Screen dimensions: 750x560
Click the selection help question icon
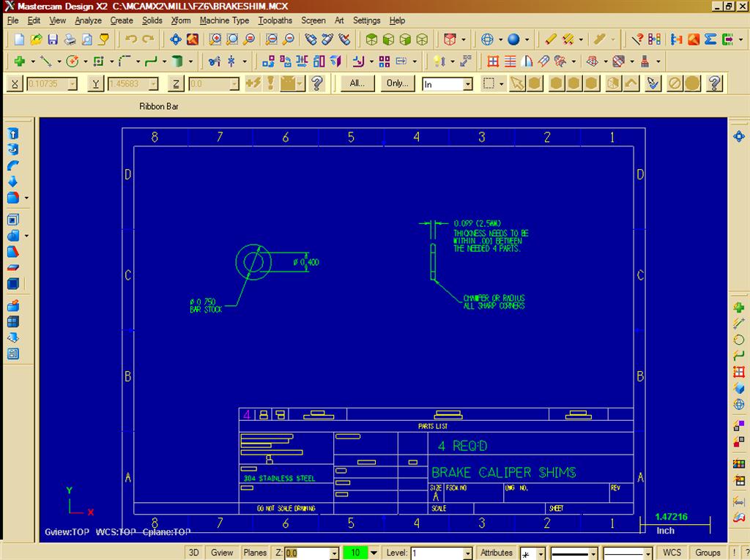[714, 83]
